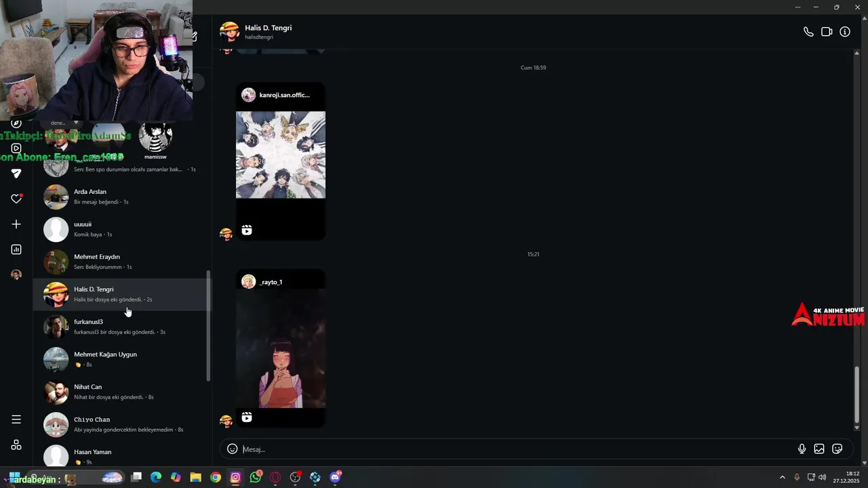Open WhatsApp from the taskbar
The width and height of the screenshot is (868, 488).
click(255, 477)
